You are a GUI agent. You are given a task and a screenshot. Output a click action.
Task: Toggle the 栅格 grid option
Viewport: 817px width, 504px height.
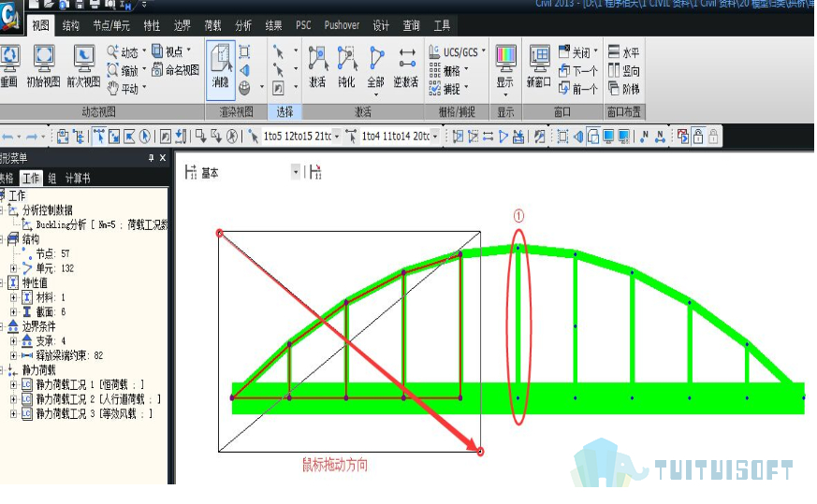click(x=445, y=70)
